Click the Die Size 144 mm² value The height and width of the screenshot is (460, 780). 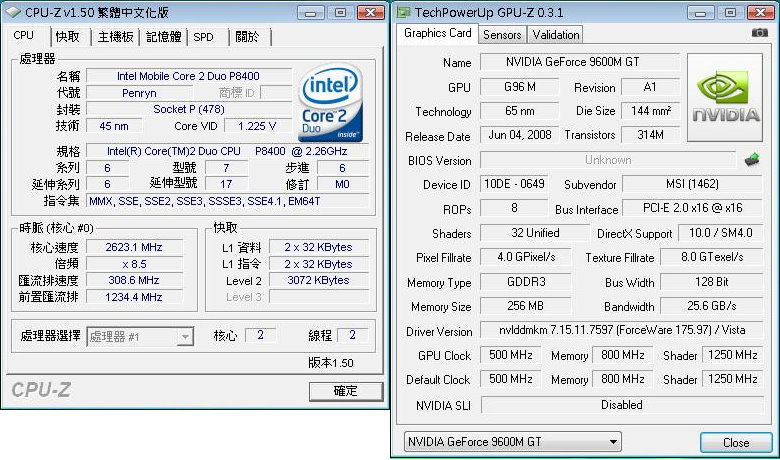651,111
